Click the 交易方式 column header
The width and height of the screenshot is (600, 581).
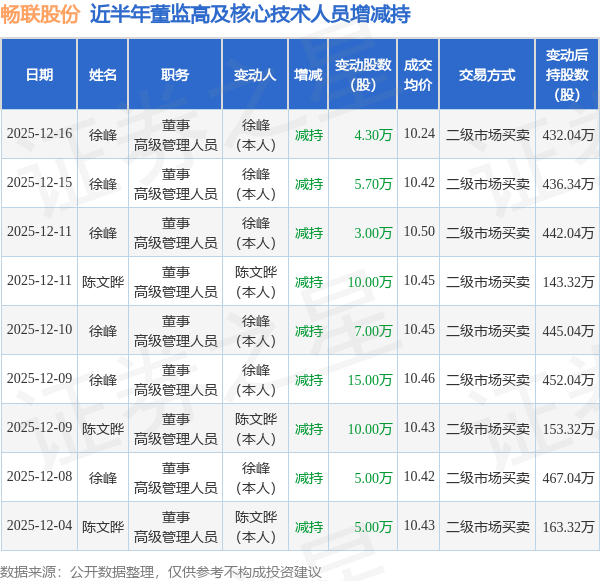tap(487, 74)
